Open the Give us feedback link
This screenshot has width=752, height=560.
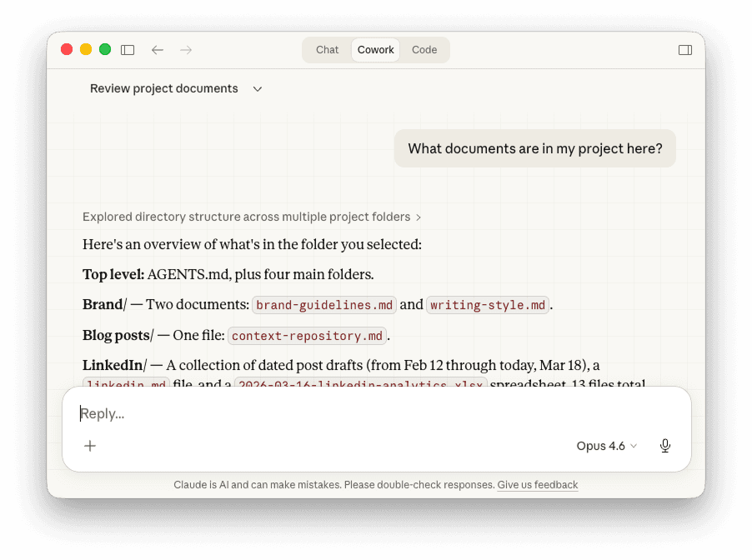click(x=537, y=485)
